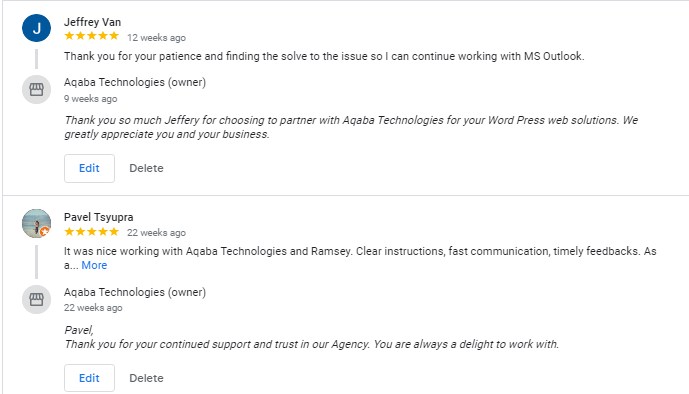Click the 12 weeks ago timestamp

[x=156, y=38]
